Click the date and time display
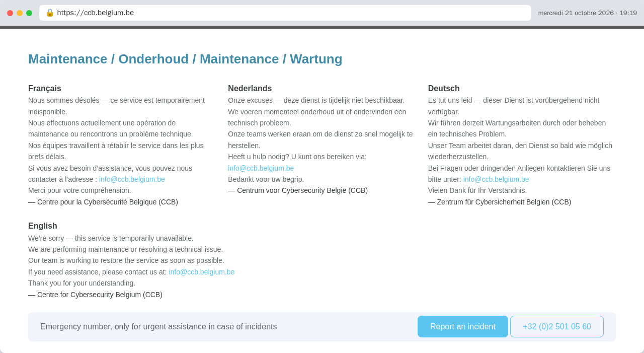Image resolution: width=644 pixels, height=353 pixels. point(587,13)
